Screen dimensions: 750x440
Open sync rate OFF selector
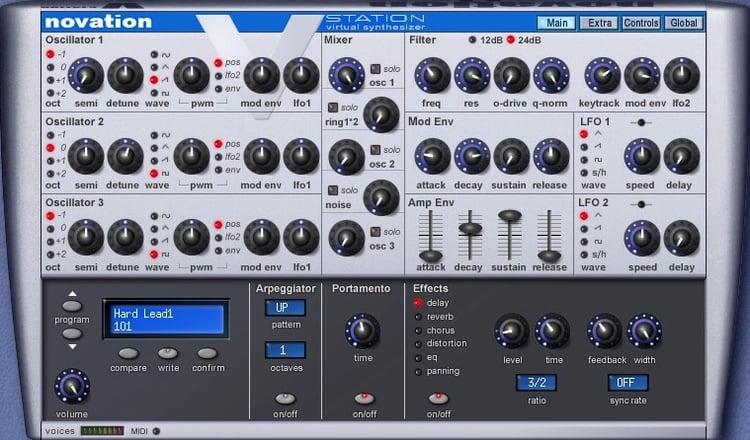(628, 383)
